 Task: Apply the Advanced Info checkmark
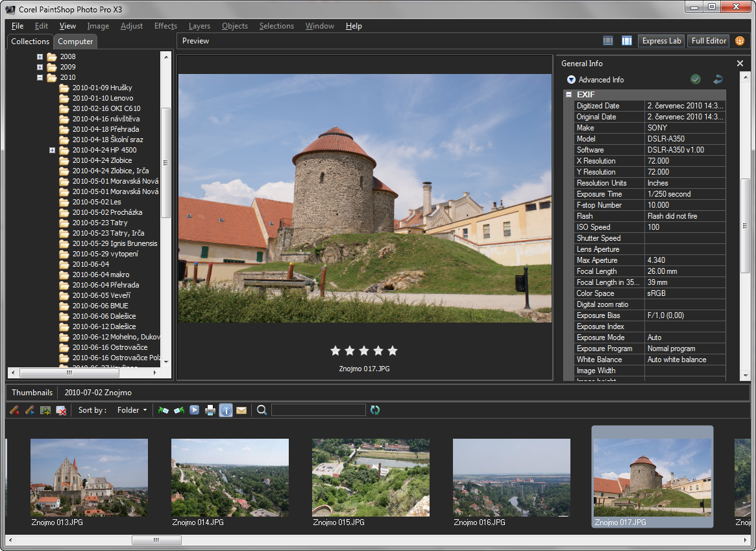click(x=696, y=79)
